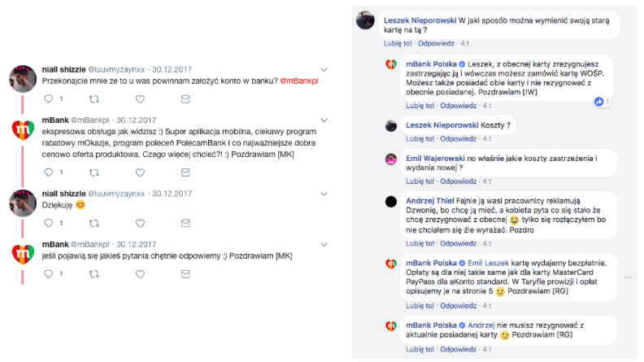This screenshot has height=362, width=644.
Task: Expand chevron on "jeśli pojawią się" tweet
Action: (325, 244)
